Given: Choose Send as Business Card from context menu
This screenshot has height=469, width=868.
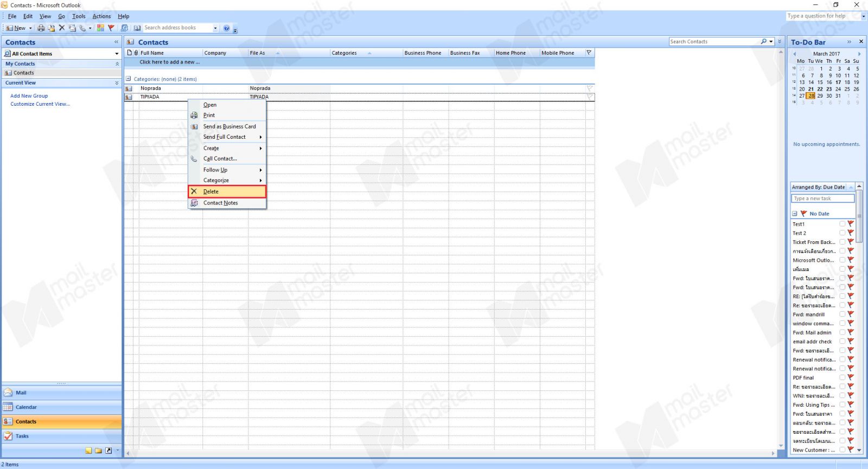Looking at the screenshot, I should click(x=227, y=126).
